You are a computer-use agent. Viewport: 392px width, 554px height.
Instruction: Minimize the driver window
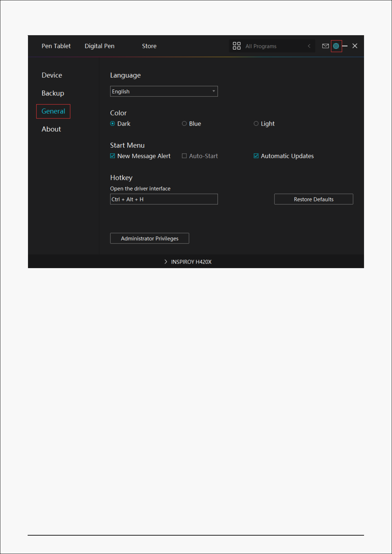coord(345,46)
